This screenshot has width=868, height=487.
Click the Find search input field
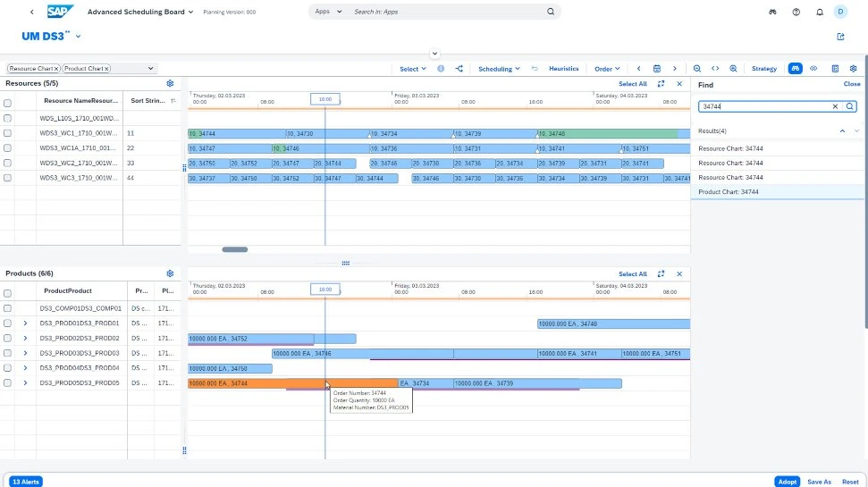point(764,106)
